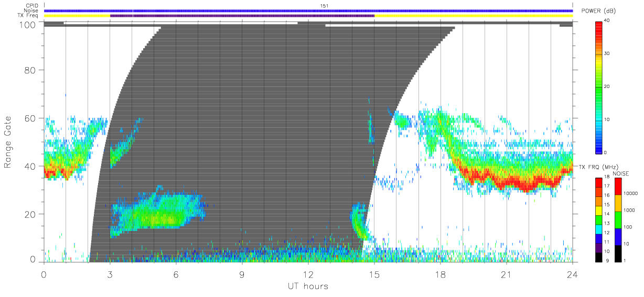The height and width of the screenshot is (297, 644).
Task: Click the 16 label on TX FRQ legend
Action: tap(607, 195)
